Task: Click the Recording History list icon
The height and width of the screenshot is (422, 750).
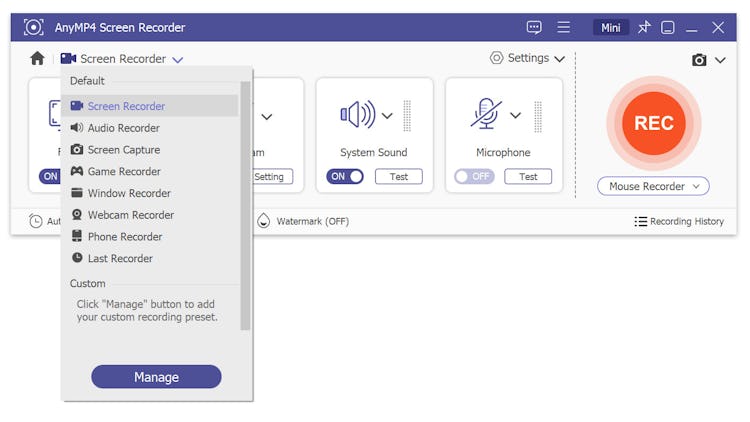Action: tap(640, 222)
